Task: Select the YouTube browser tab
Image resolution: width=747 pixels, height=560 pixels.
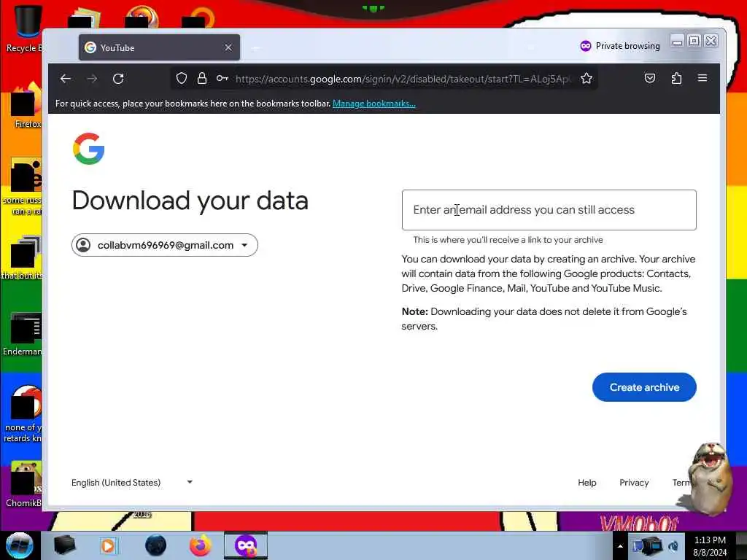Action: pos(159,47)
